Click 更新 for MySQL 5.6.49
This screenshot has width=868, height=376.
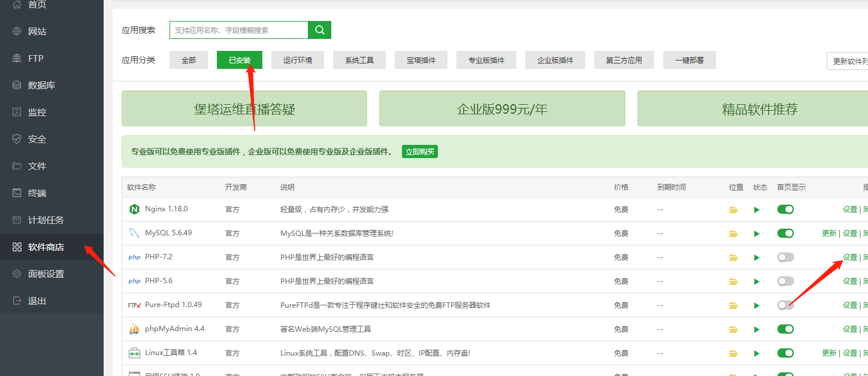(829, 234)
